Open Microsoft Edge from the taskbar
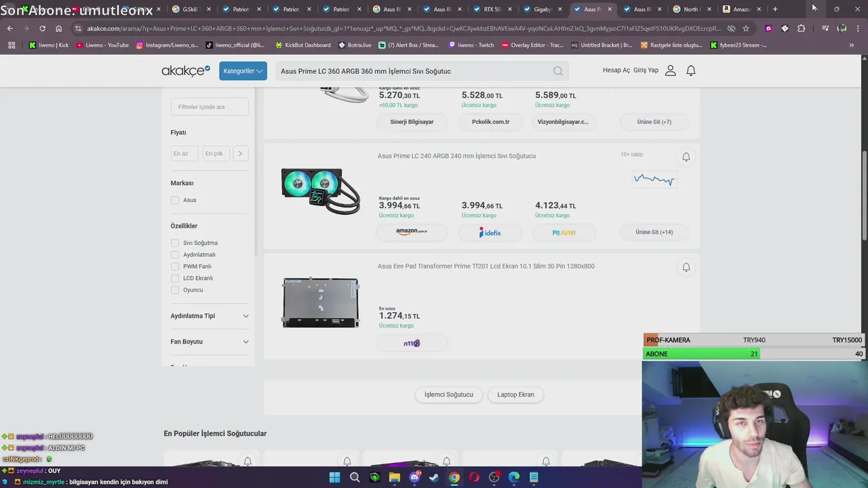Image resolution: width=868 pixels, height=488 pixels. click(514, 477)
